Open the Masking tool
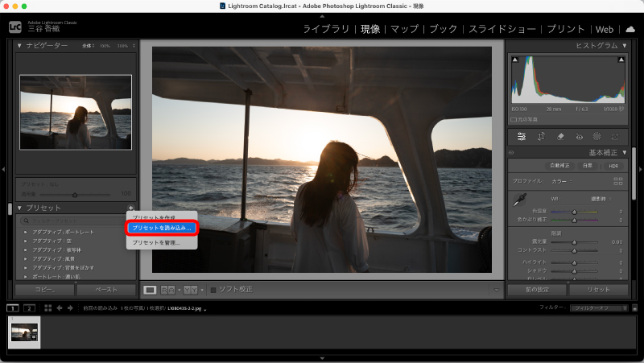Image resolution: width=644 pixels, height=363 pixels. (597, 137)
